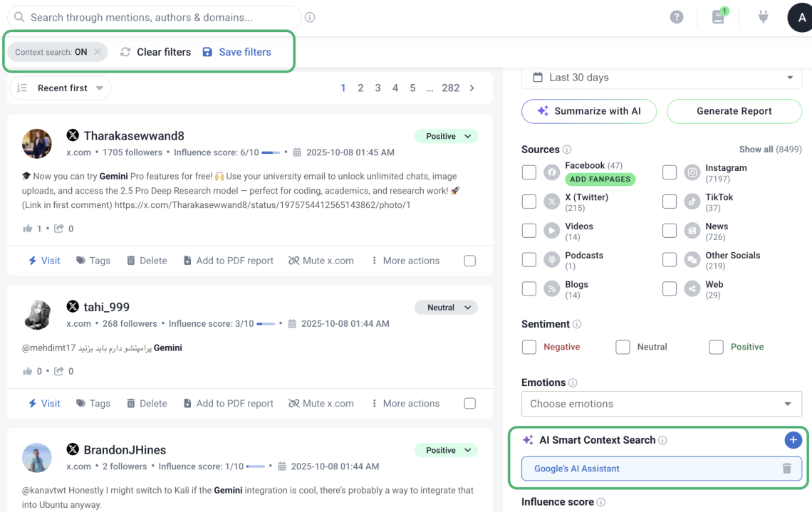Click the info icon beside the search bar

coord(310,18)
